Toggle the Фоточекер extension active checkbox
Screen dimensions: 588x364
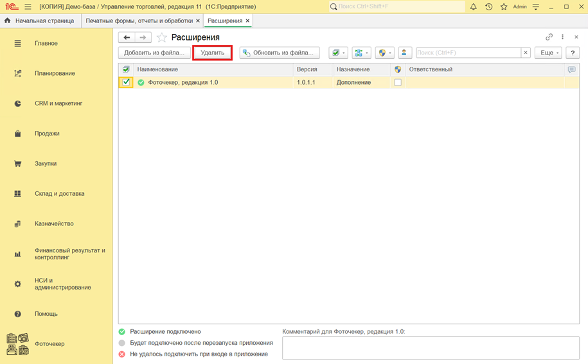point(126,82)
